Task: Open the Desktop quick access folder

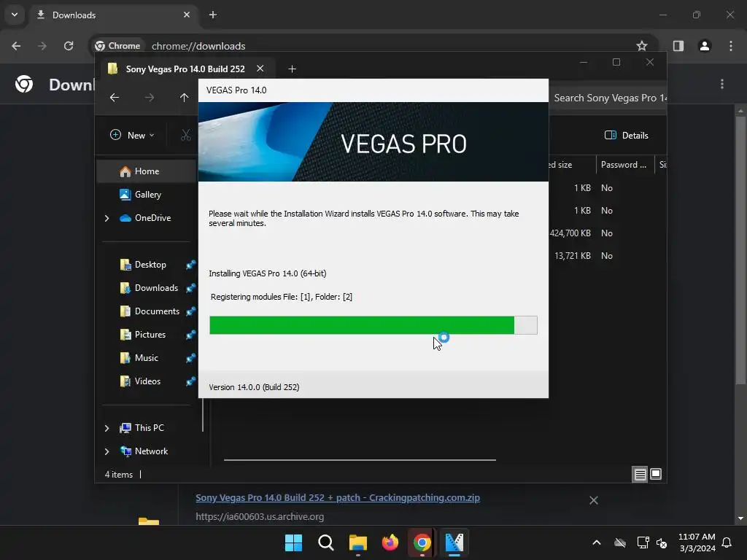Action: click(143, 264)
